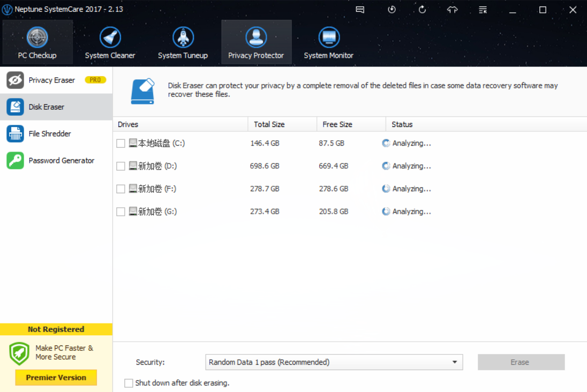Click the Free Size column header
587x392 pixels.
[351, 124]
